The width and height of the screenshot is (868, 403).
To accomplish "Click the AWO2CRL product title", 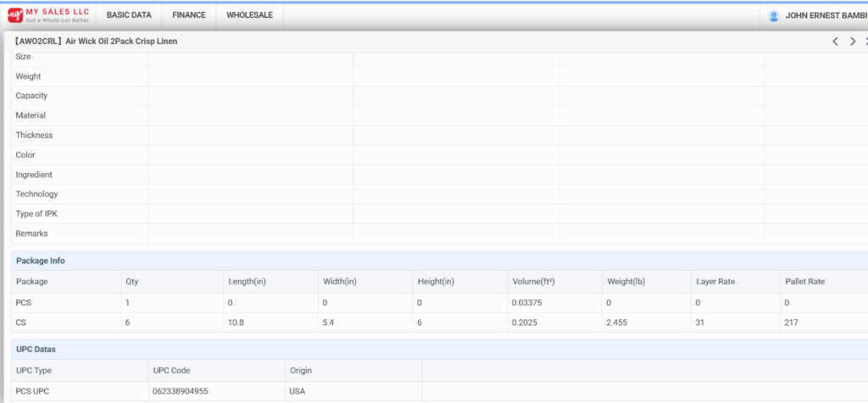I will click(96, 41).
